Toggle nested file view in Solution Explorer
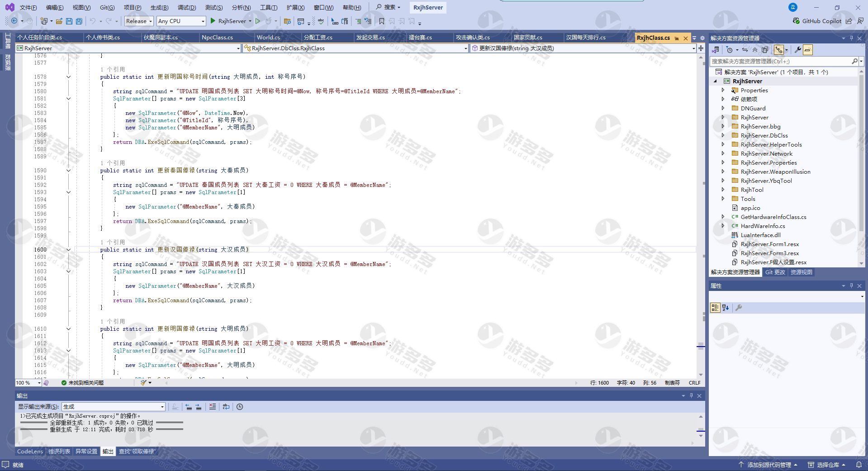The width and height of the screenshot is (868, 471). tap(779, 50)
